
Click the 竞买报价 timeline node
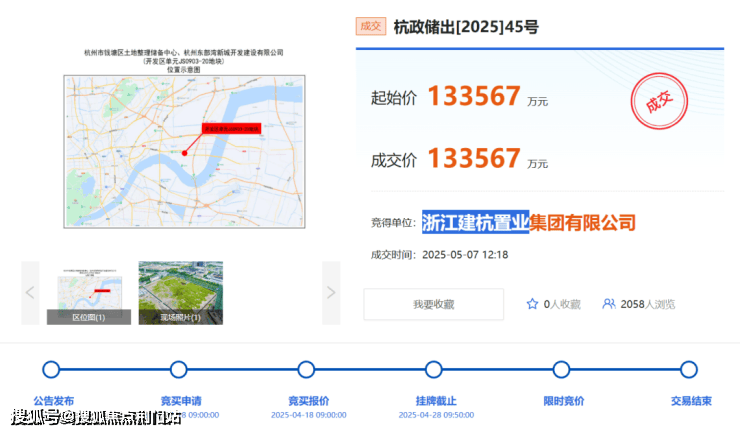307,370
